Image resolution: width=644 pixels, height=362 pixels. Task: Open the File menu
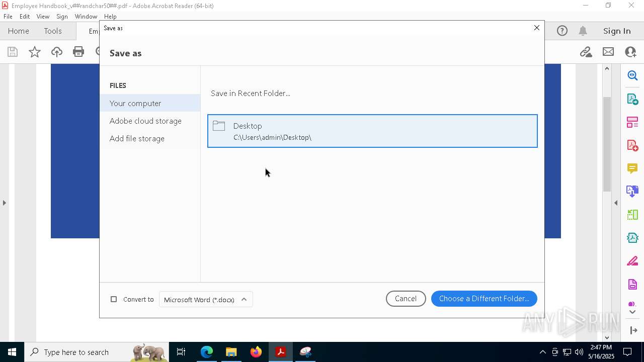8,16
